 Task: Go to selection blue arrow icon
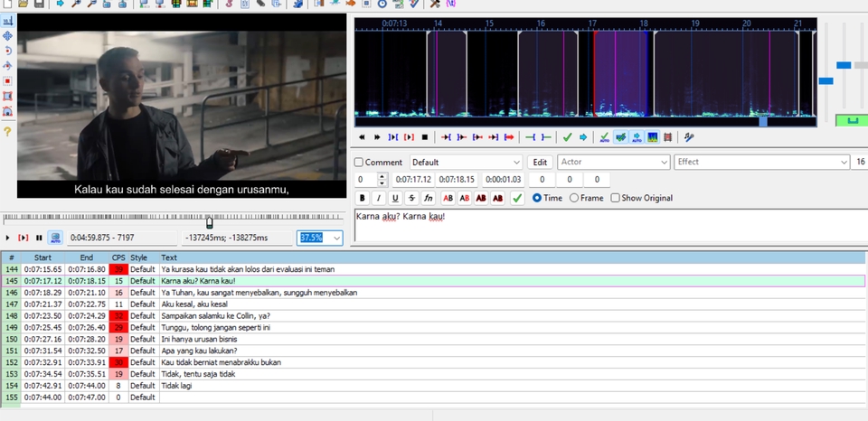pos(583,137)
